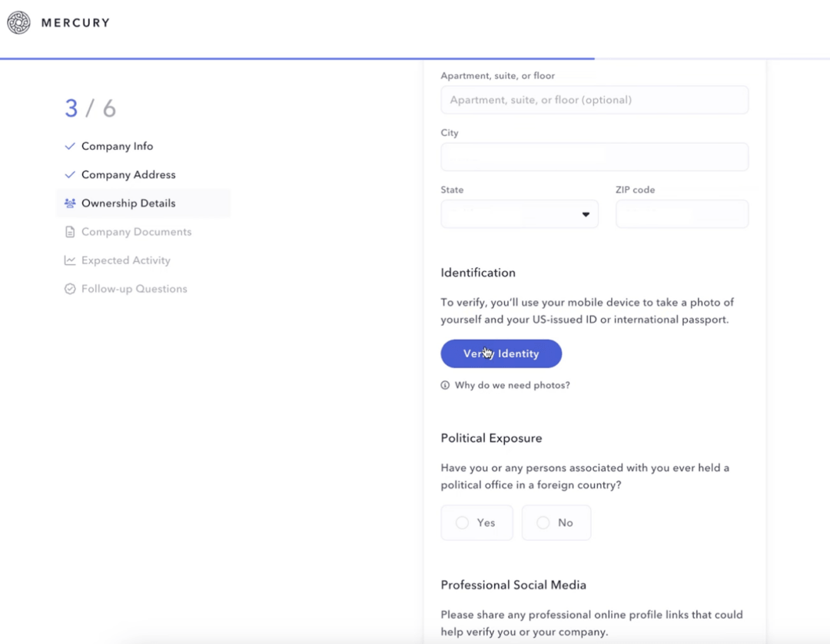Click the City input field
The height and width of the screenshot is (644, 830).
click(594, 157)
